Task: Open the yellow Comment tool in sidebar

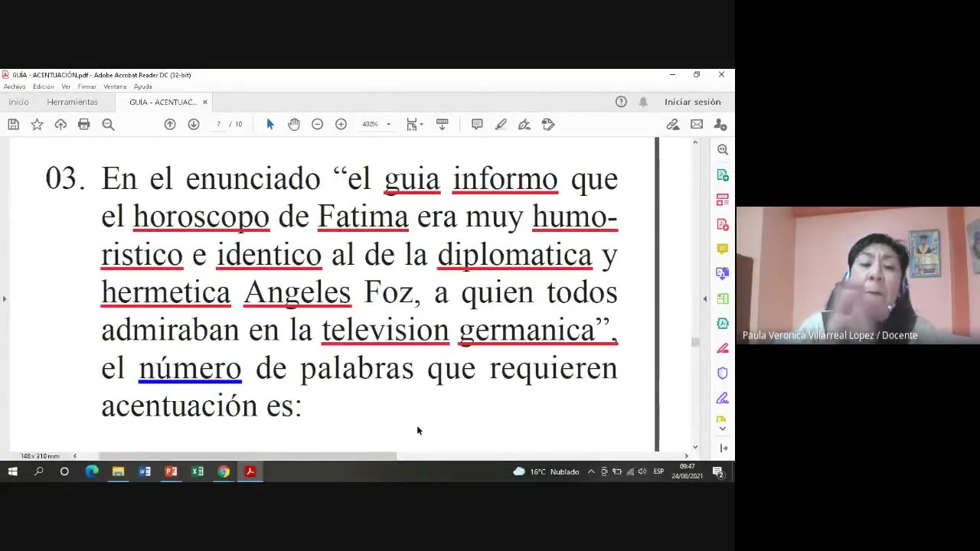Action: [722, 249]
